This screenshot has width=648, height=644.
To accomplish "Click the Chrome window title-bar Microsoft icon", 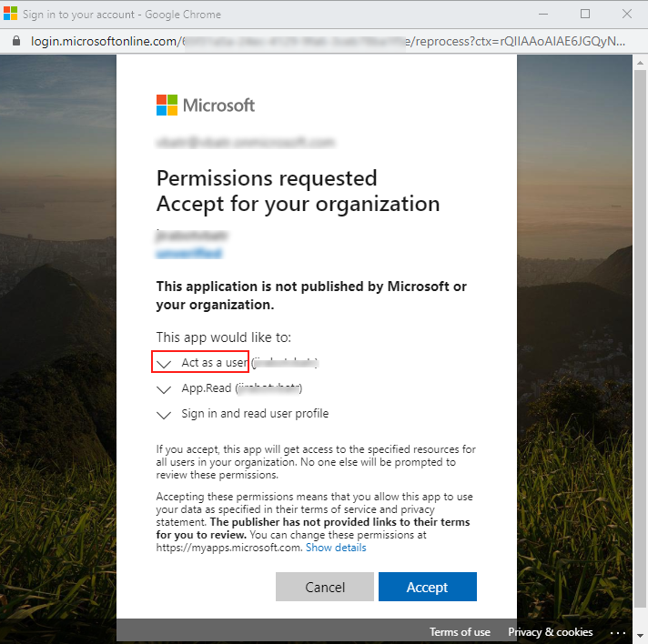I will [10, 14].
